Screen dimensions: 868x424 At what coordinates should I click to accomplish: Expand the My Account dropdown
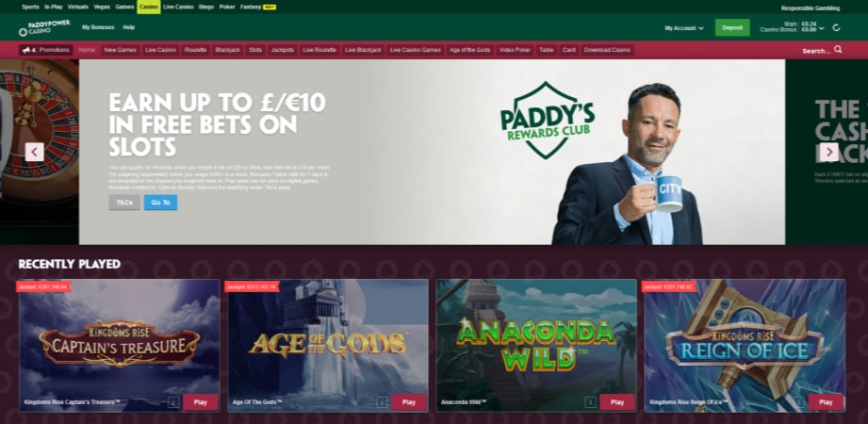coord(684,27)
